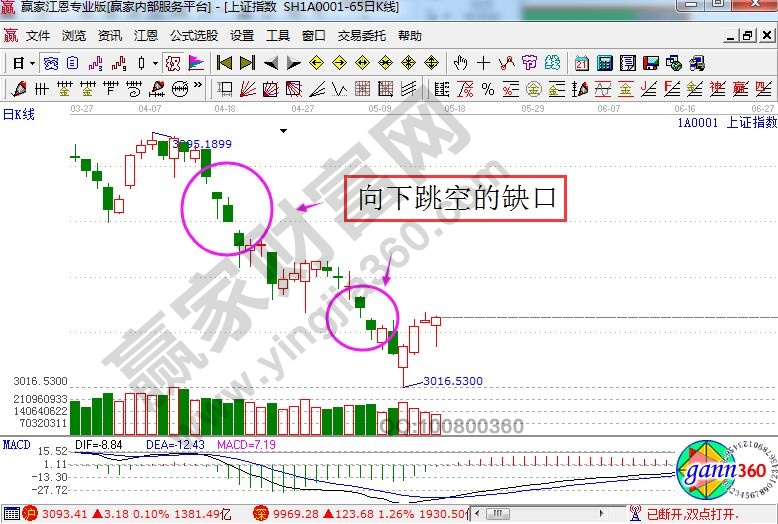The height and width of the screenshot is (524, 778).
Task: Expand the candlestick style dropdown arrow
Action: (154, 63)
